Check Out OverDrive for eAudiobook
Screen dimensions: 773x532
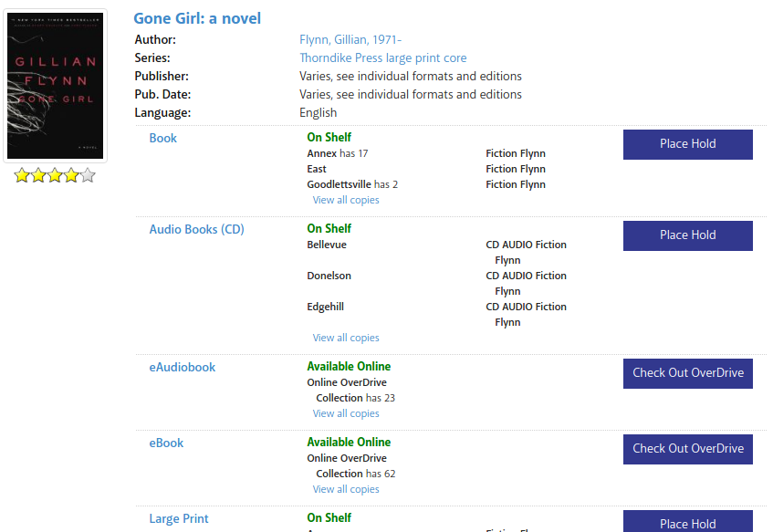point(688,374)
